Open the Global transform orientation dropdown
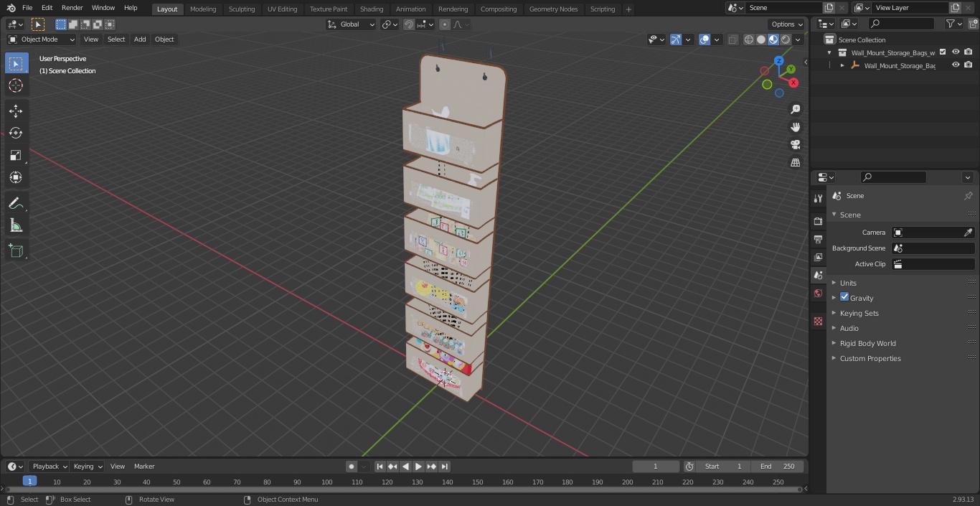The image size is (980, 506). pos(352,24)
